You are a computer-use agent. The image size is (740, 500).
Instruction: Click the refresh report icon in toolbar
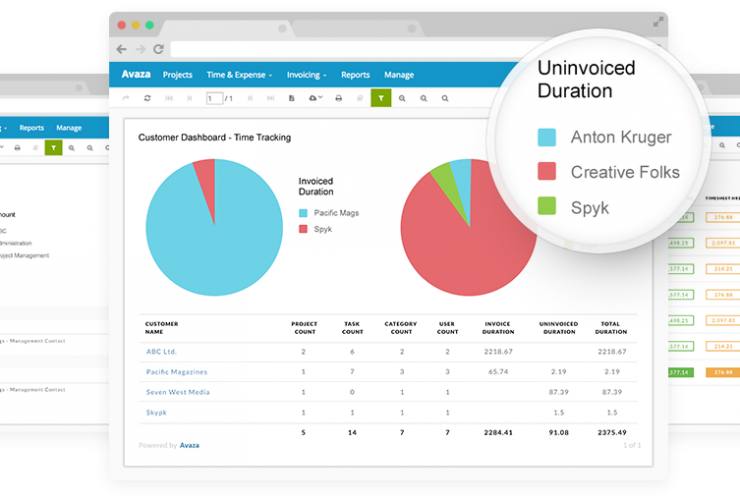click(148, 98)
